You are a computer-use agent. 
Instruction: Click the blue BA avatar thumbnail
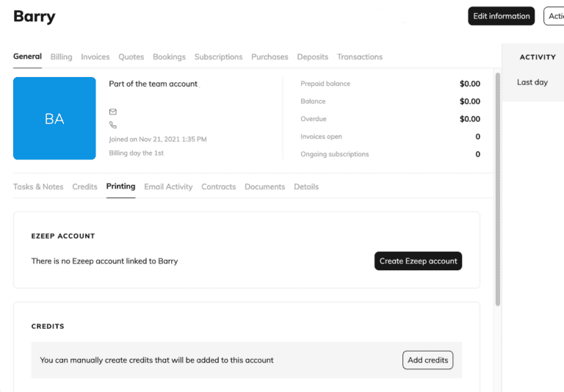(54, 118)
